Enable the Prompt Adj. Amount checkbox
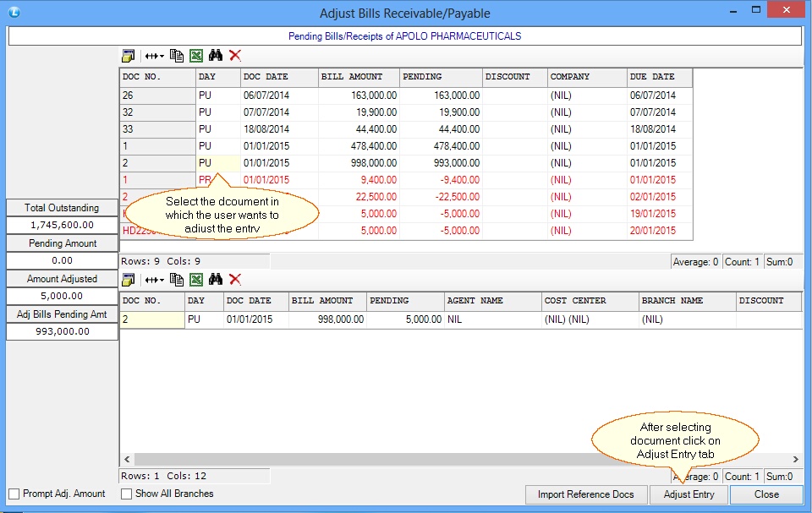The width and height of the screenshot is (812, 513). point(14,494)
